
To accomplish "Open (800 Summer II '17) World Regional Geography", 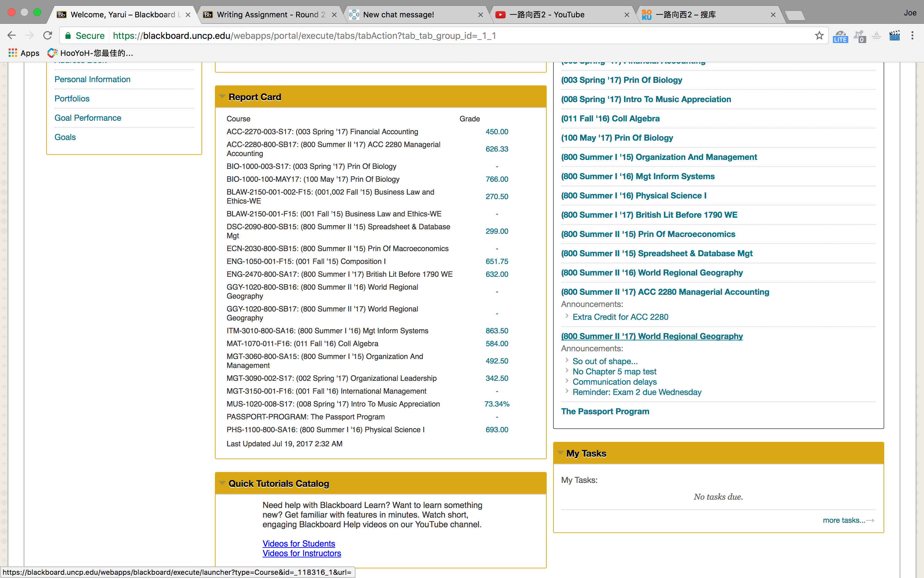I will point(652,336).
